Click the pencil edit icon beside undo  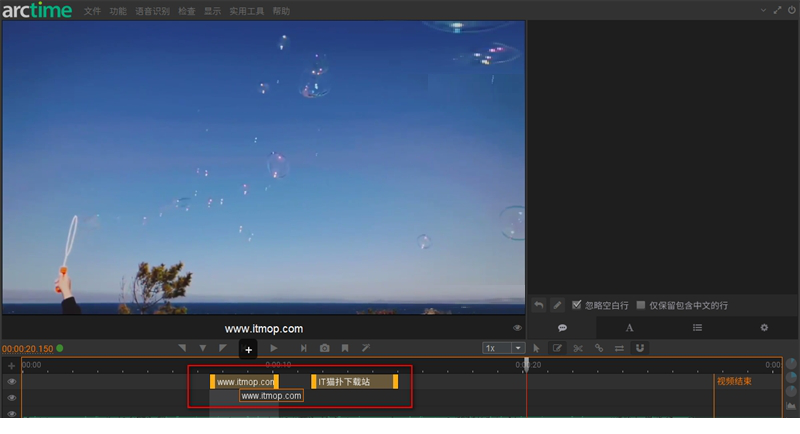(x=557, y=304)
